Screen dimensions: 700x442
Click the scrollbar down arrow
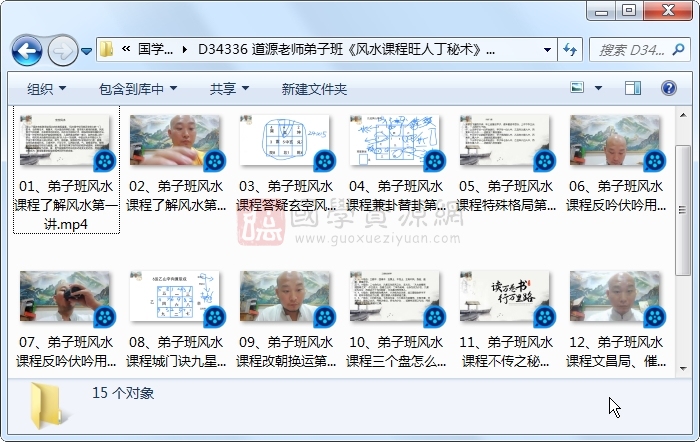(683, 368)
